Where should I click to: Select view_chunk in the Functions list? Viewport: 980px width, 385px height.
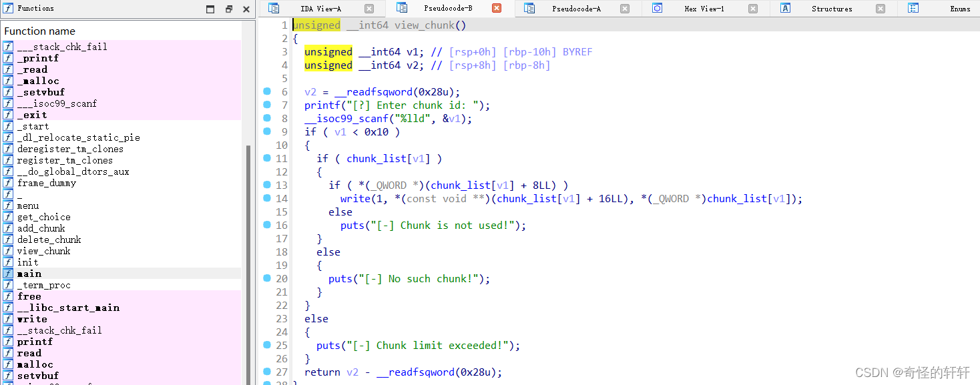tap(43, 250)
